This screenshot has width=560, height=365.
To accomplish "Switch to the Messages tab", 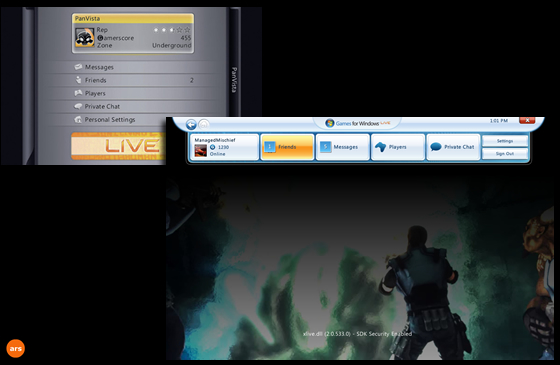I will (343, 147).
